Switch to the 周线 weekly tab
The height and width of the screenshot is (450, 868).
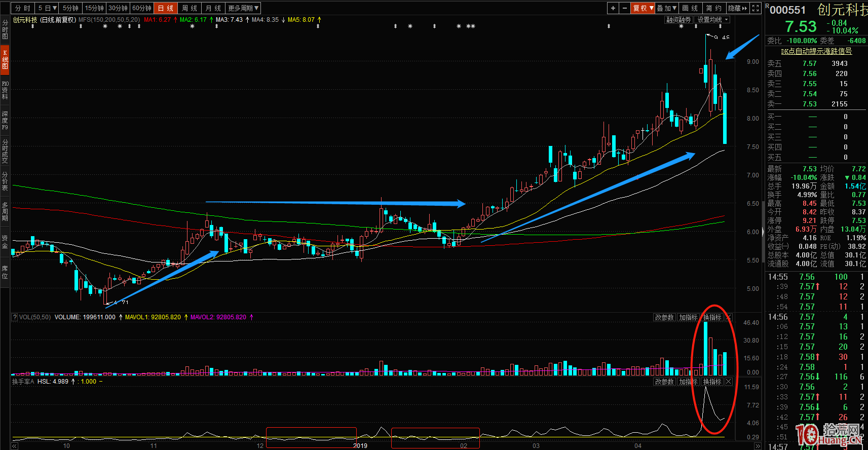(x=190, y=8)
